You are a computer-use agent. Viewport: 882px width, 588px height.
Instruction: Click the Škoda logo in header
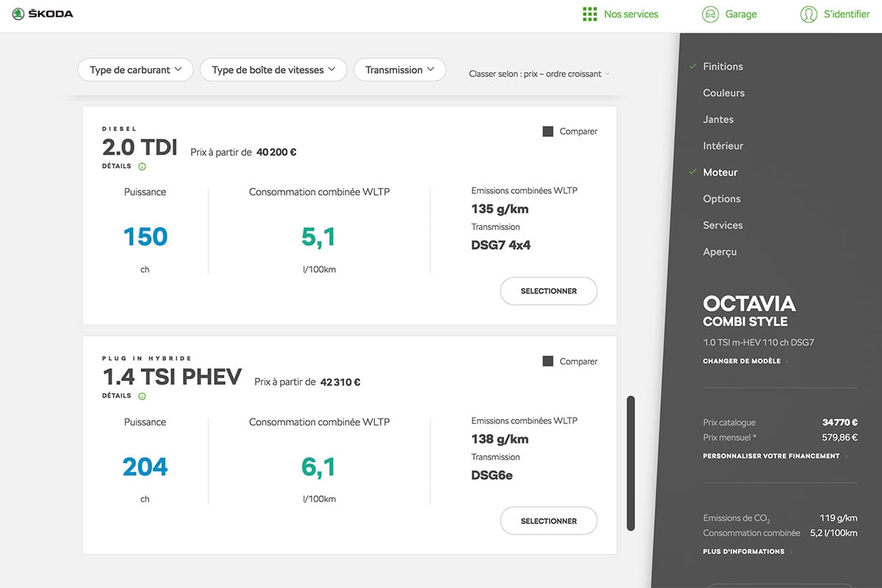(x=43, y=14)
